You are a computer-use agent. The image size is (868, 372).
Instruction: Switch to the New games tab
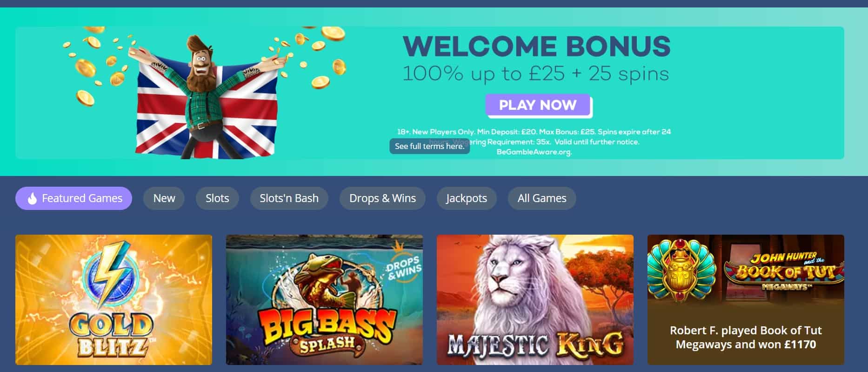[164, 198]
